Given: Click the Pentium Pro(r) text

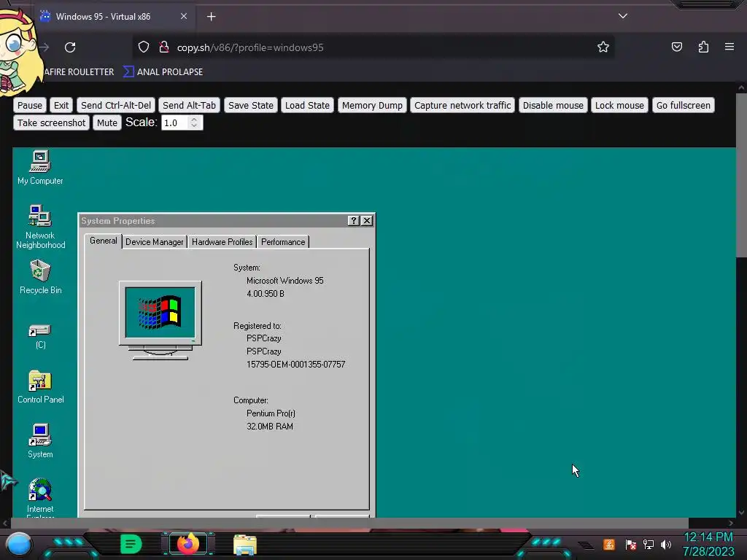Looking at the screenshot, I should tap(271, 413).
